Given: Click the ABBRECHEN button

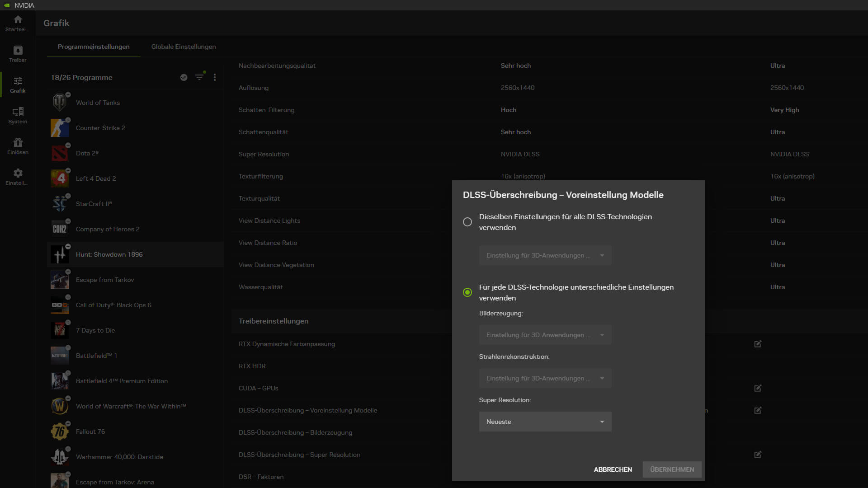Looking at the screenshot, I should (613, 469).
